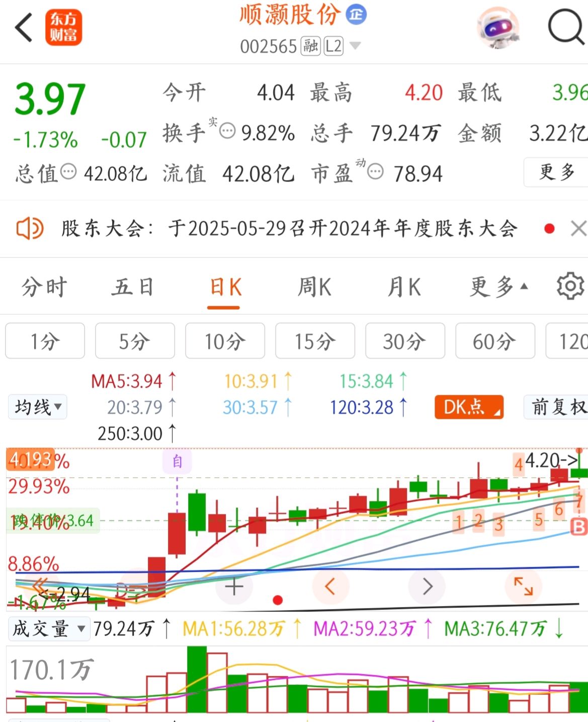Tap the red dot on announcement bar
Screen dimensions: 588x722
coord(549,229)
